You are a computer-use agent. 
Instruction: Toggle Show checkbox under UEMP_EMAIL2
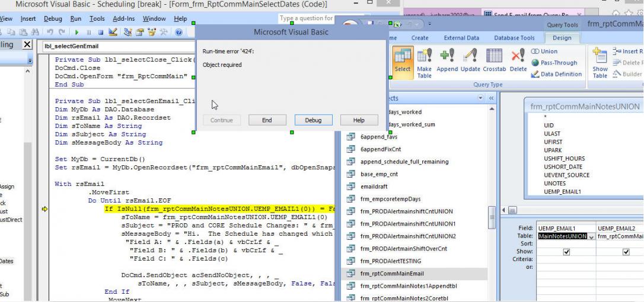pos(626,252)
